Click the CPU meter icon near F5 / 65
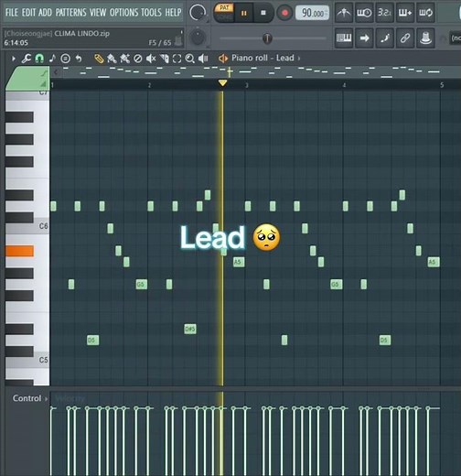461x476 pixels. click(x=178, y=40)
